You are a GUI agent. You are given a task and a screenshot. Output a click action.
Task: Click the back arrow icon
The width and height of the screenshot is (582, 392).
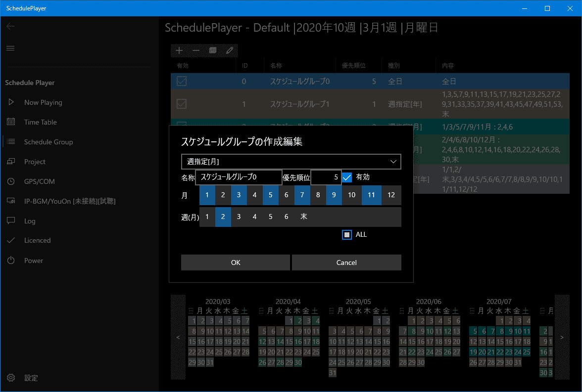[10, 26]
